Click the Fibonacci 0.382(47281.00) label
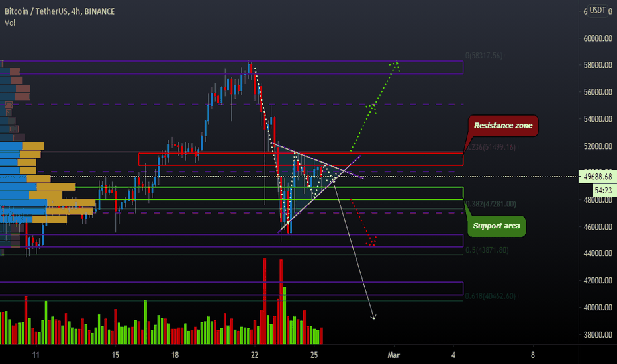617x364 pixels. click(491, 204)
